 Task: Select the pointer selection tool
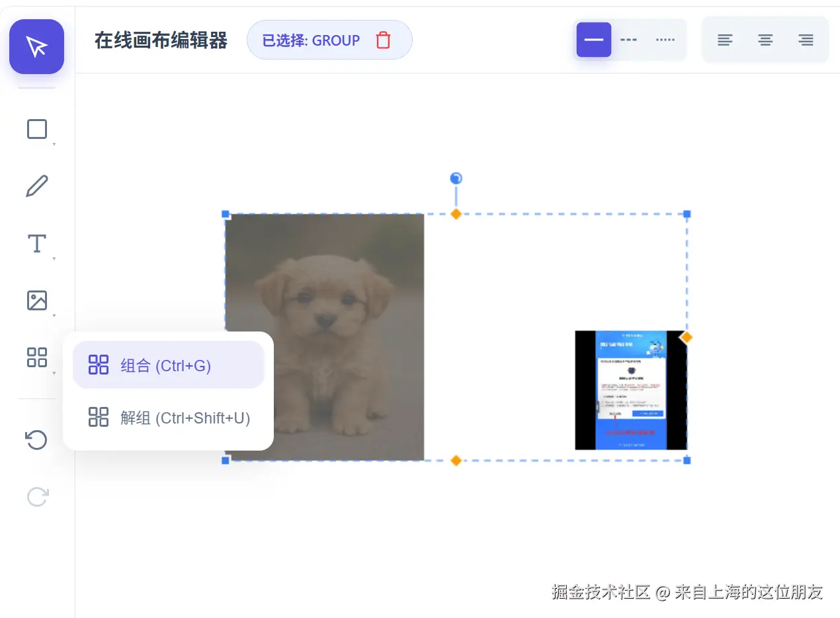pyautogui.click(x=36, y=46)
